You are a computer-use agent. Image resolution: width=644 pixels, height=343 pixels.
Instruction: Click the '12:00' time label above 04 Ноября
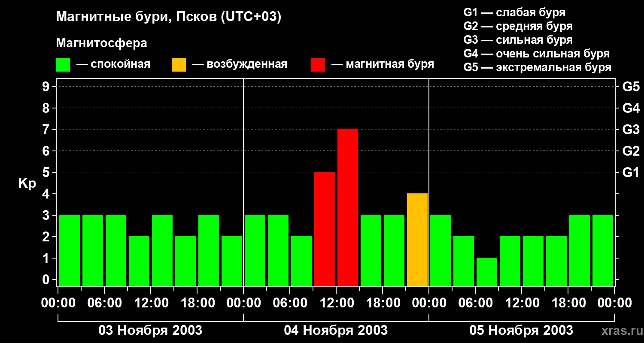point(336,303)
